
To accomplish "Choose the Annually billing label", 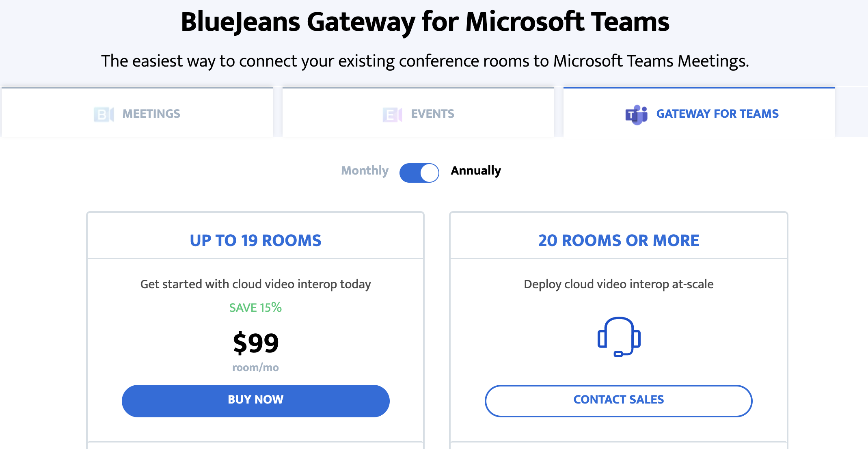I will click(x=476, y=171).
